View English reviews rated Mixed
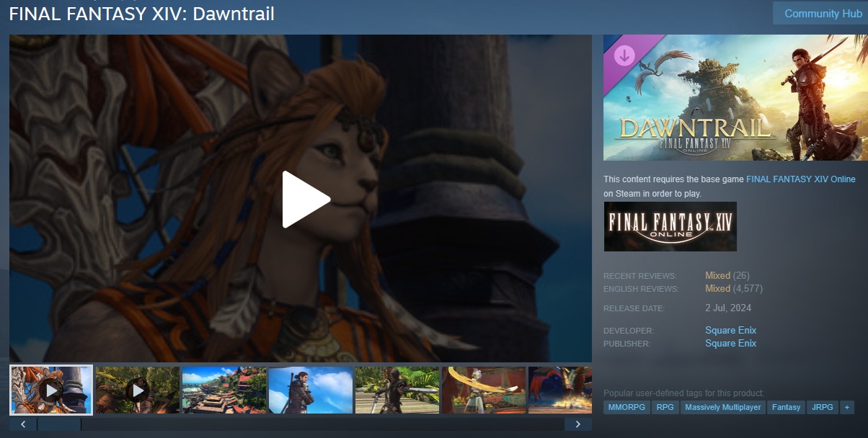 pos(717,289)
